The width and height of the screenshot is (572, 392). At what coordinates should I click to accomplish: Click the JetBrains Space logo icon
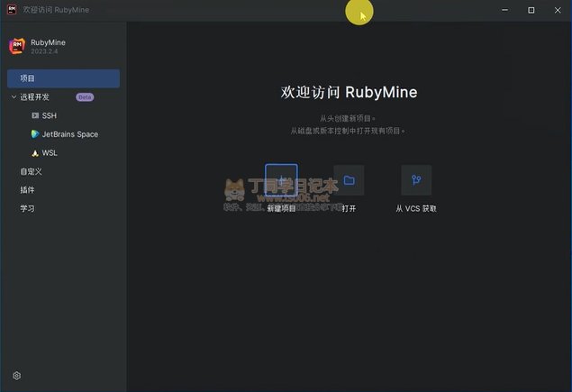click(35, 134)
